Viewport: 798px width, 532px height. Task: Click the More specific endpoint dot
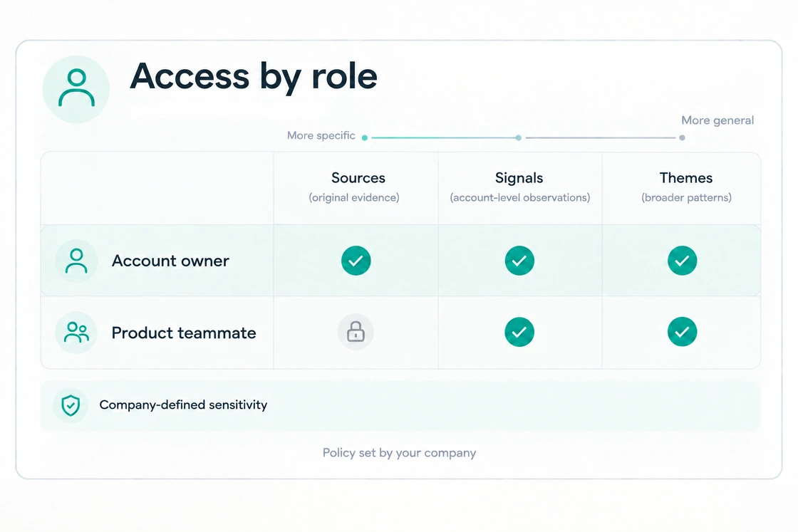[x=364, y=138]
